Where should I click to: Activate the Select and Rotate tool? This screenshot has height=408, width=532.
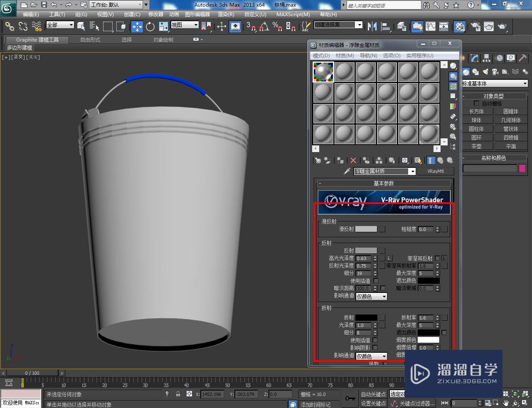point(150,27)
